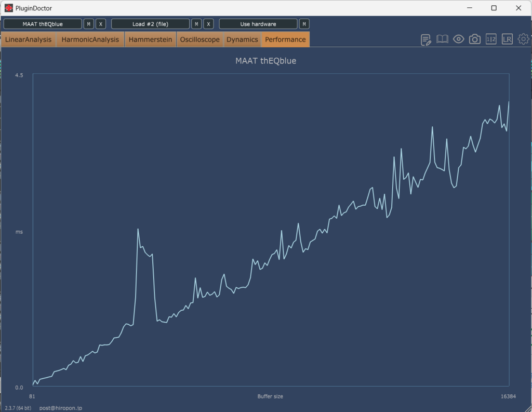
Task: Click the Load #2 (file) button
Action: coord(150,24)
